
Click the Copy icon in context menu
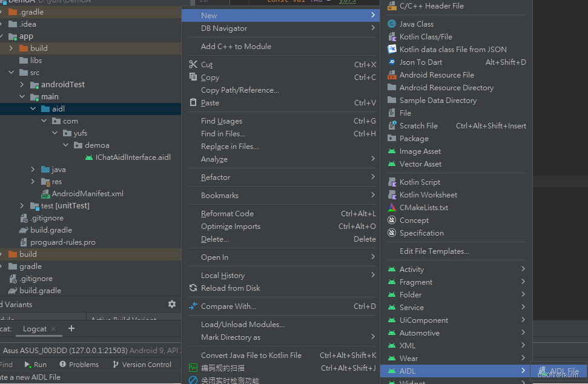click(193, 78)
